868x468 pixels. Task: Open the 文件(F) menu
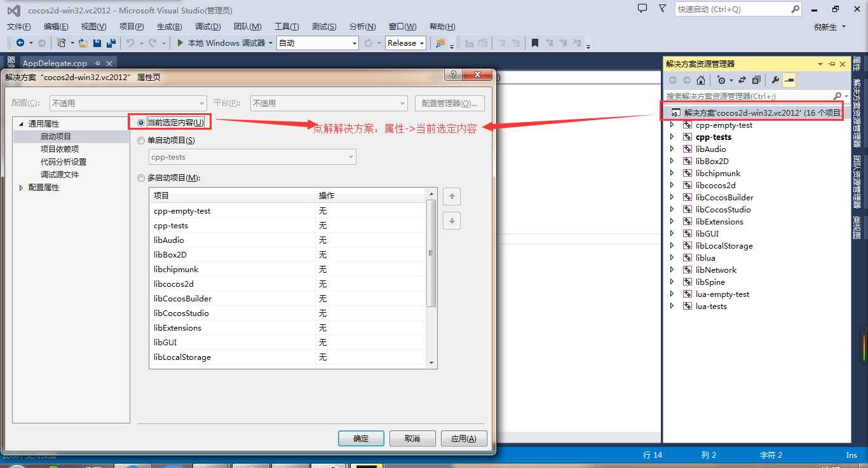click(x=18, y=27)
